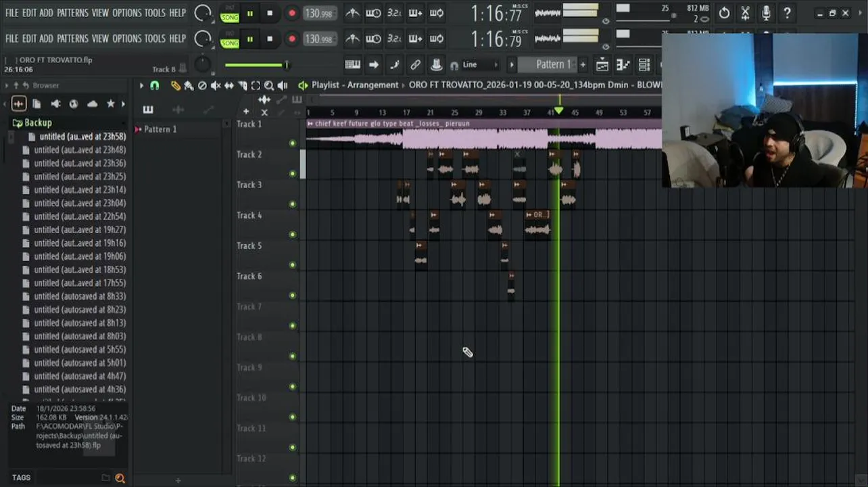This screenshot has height=487, width=868.
Task: Click the scissors audio editor icon
Action: [x=745, y=13]
